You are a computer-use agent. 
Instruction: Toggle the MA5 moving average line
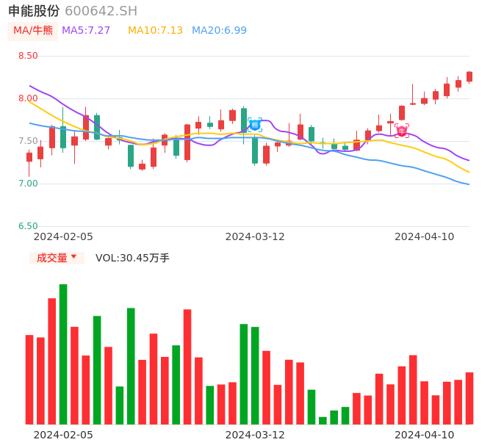86,31
